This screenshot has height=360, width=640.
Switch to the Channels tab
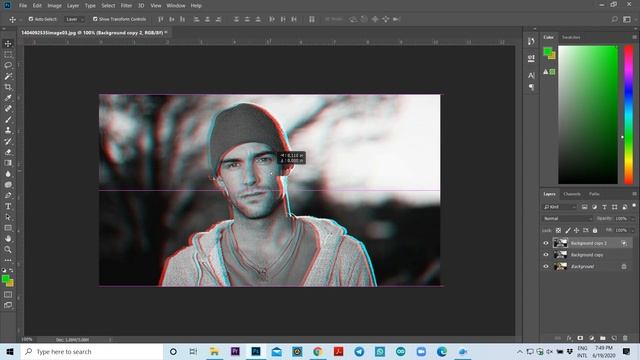point(572,194)
